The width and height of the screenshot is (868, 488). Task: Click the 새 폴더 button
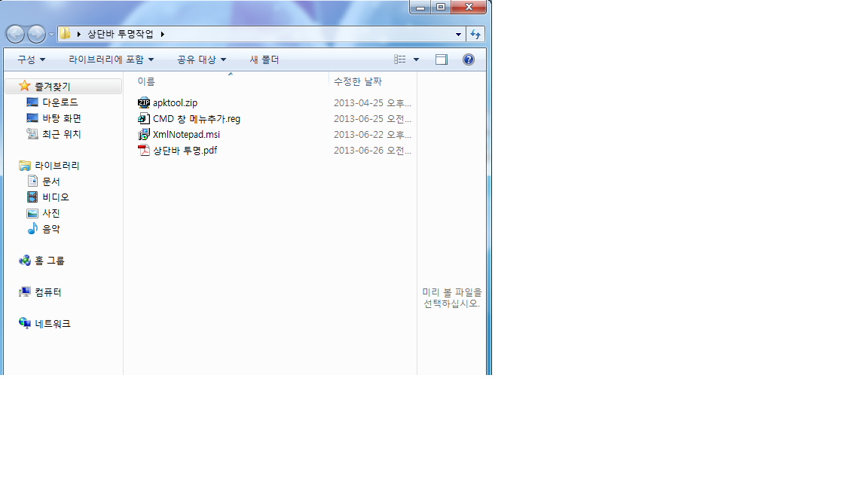click(264, 59)
